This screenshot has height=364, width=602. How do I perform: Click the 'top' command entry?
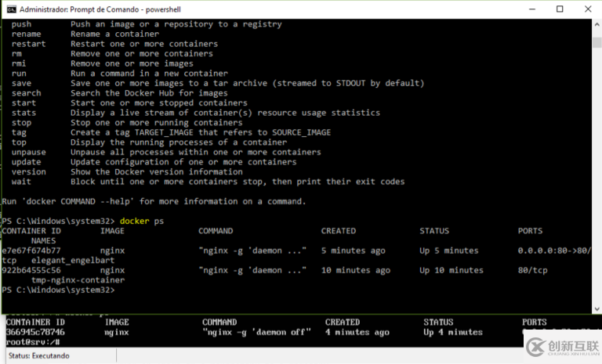click(19, 142)
